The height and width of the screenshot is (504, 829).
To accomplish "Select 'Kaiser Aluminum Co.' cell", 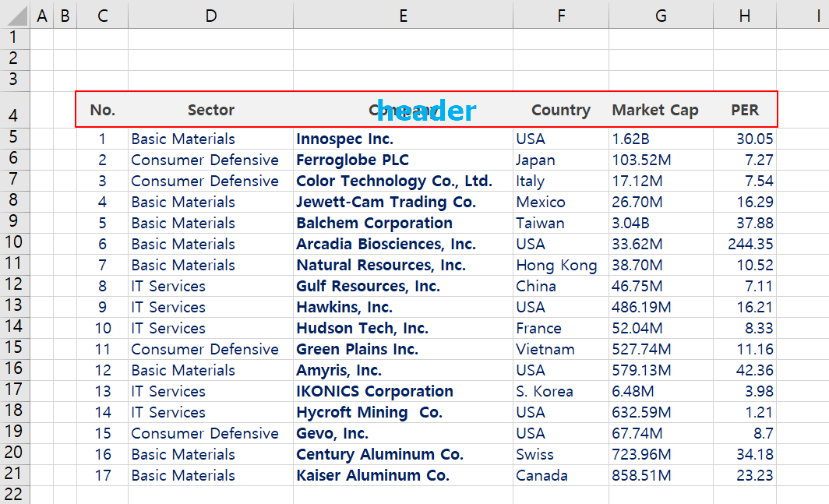I will pyautogui.click(x=403, y=475).
